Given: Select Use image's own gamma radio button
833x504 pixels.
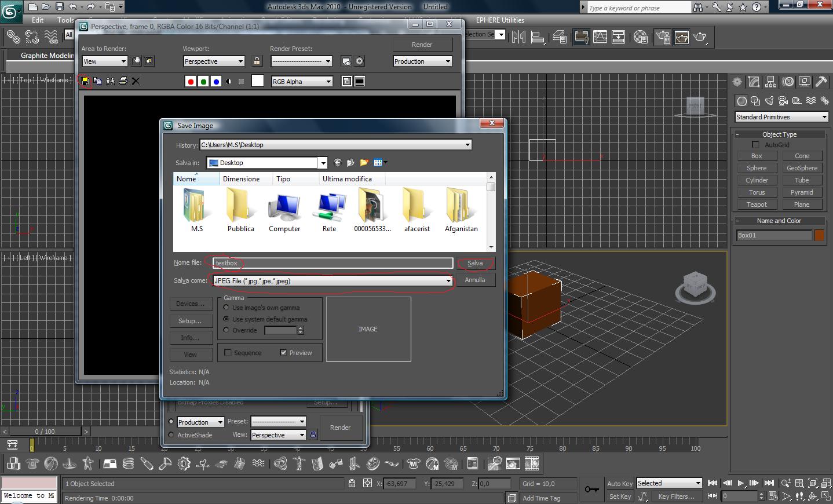Looking at the screenshot, I should point(226,308).
